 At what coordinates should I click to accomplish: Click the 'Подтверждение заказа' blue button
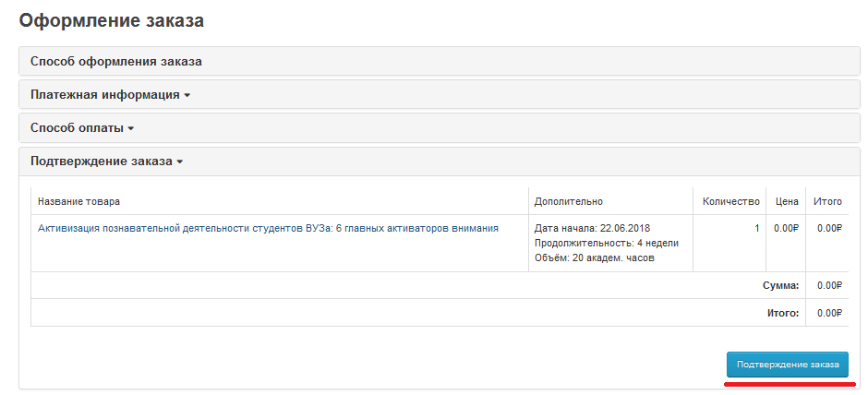pos(787,365)
